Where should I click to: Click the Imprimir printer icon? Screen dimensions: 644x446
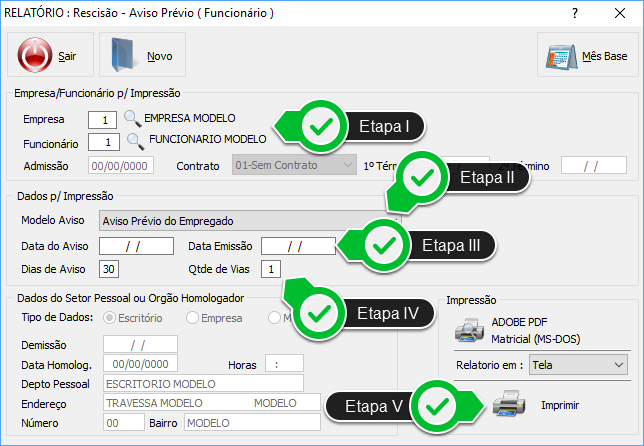pyautogui.click(x=509, y=404)
